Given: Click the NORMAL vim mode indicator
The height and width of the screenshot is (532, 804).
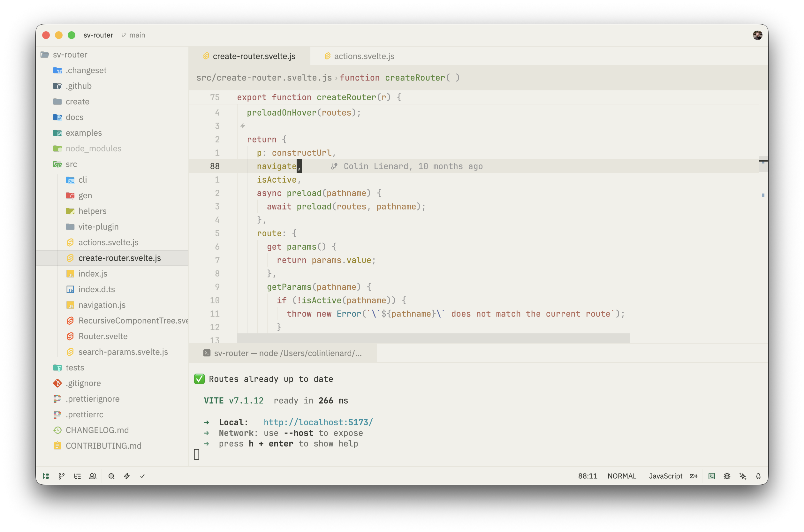Looking at the screenshot, I should [x=622, y=476].
